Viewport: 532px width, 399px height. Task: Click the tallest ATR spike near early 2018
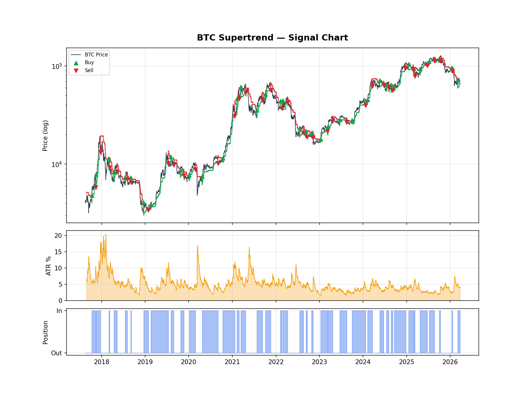click(106, 235)
